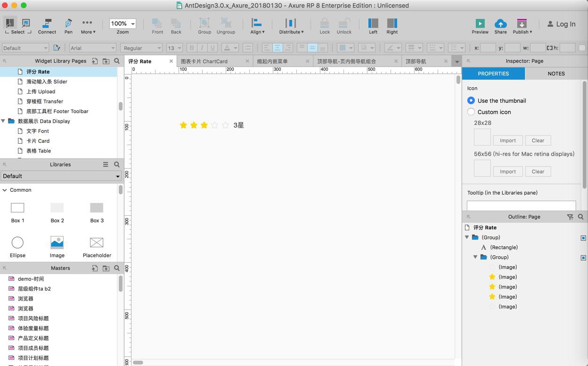Open the Default library dropdown

(61, 176)
